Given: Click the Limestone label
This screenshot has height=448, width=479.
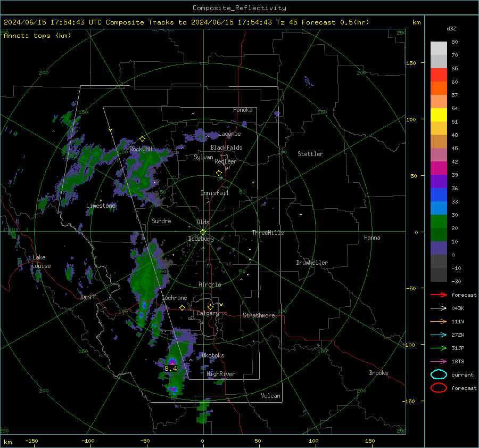Looking at the screenshot, I should [101, 206].
